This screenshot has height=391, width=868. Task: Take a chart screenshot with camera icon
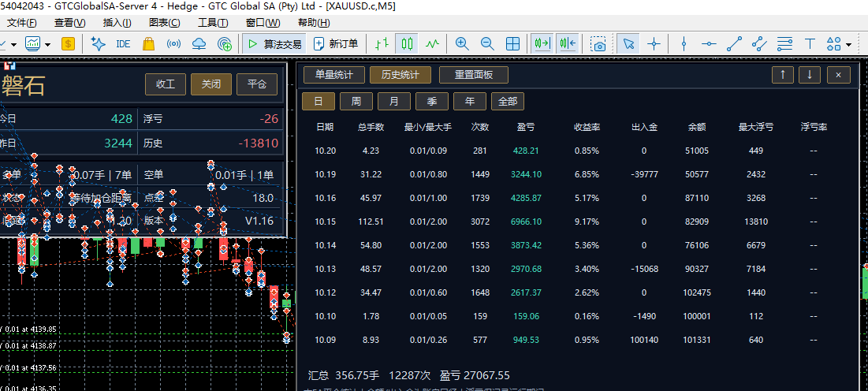598,44
